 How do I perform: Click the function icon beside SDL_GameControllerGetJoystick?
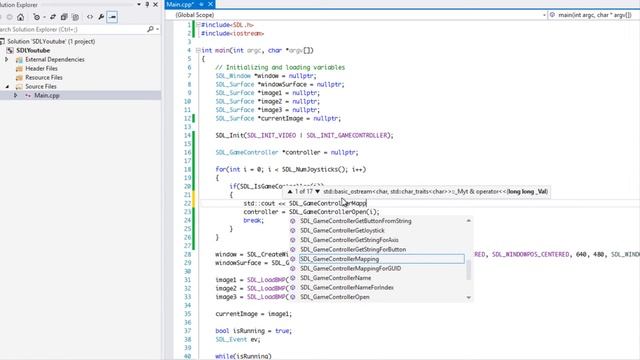[293, 230]
